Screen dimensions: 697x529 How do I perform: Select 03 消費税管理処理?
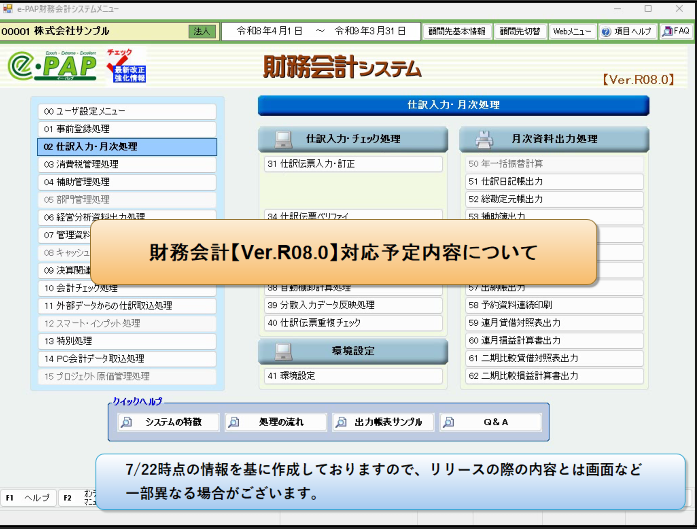(127, 164)
